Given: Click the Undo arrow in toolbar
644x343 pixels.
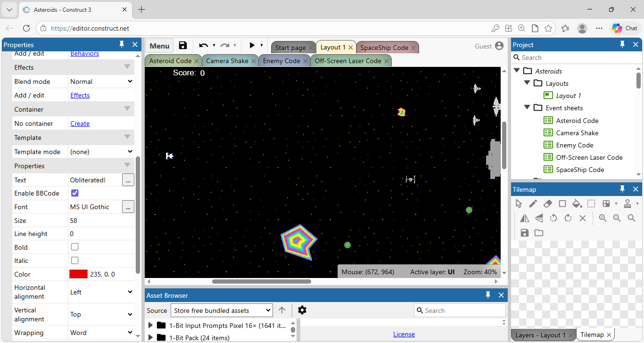Looking at the screenshot, I should coord(204,46).
